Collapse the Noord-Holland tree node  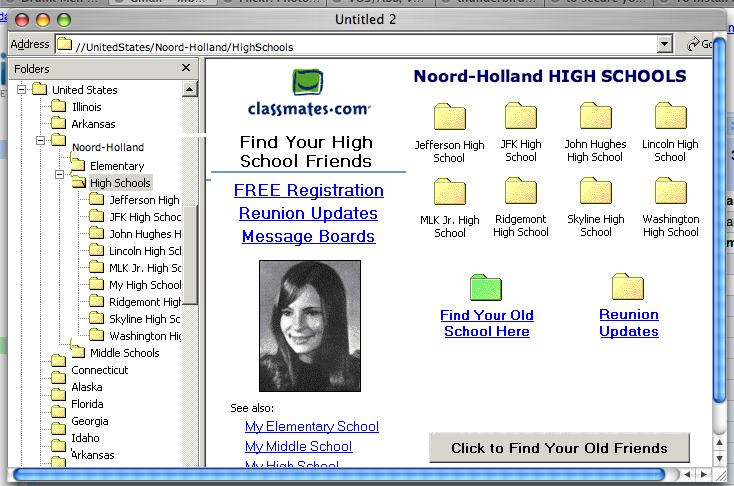pyautogui.click(x=40, y=140)
